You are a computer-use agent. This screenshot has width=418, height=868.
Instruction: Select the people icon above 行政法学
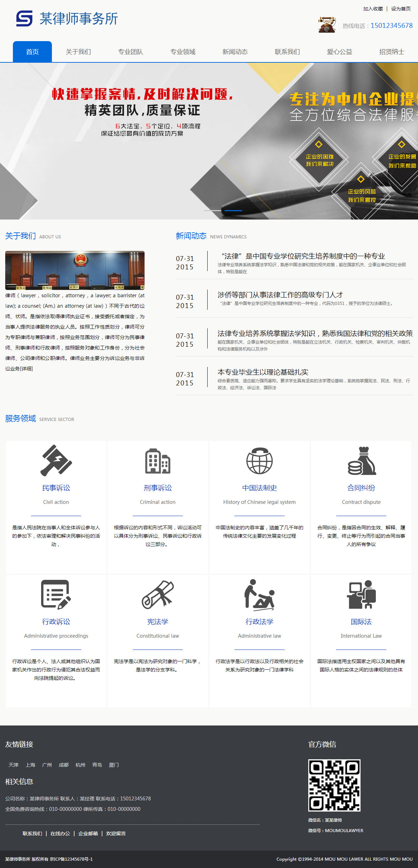[259, 594]
